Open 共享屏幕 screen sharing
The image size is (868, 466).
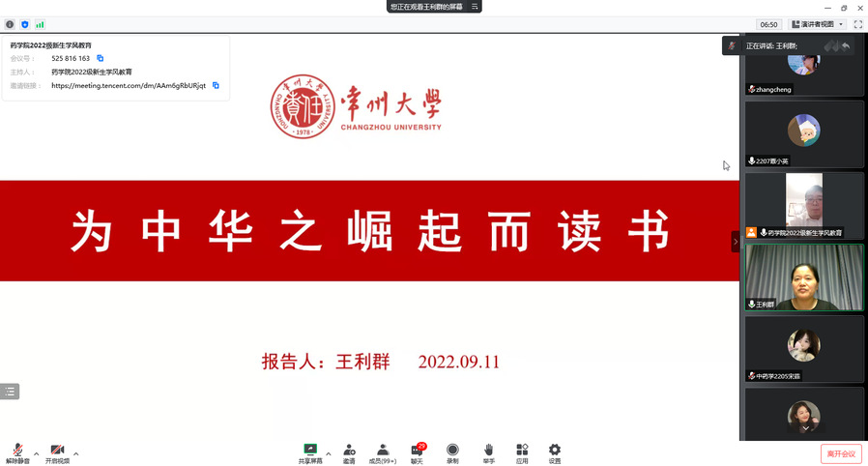pyautogui.click(x=310, y=451)
